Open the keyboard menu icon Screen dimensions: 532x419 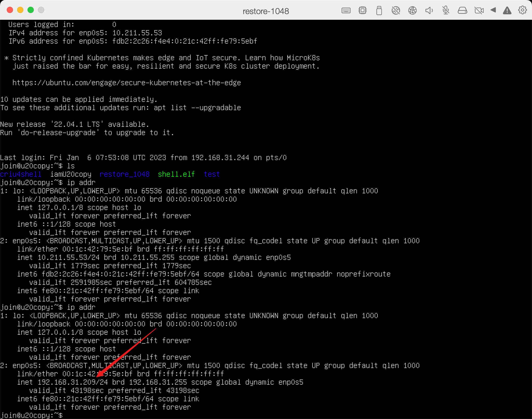346,10
